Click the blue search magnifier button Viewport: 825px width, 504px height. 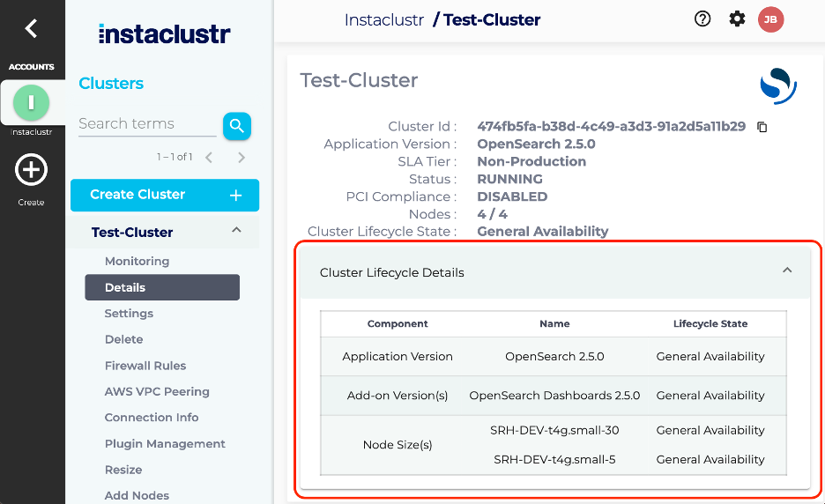click(237, 126)
